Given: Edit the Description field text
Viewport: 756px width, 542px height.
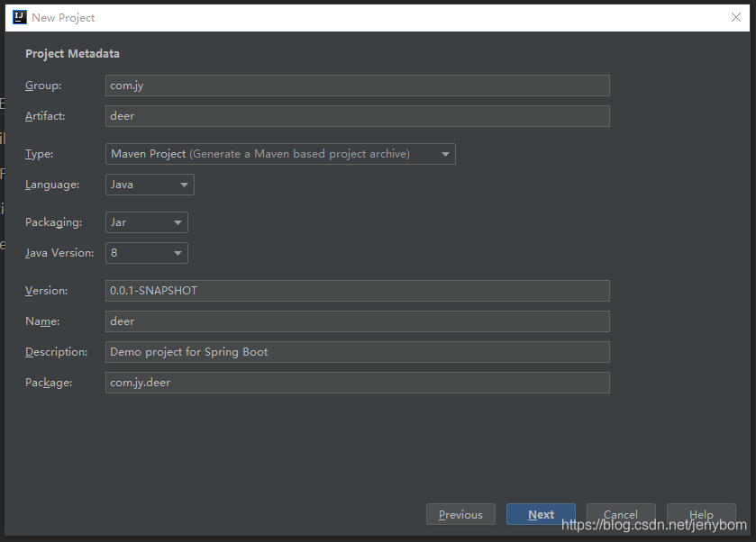Looking at the screenshot, I should click(x=357, y=352).
